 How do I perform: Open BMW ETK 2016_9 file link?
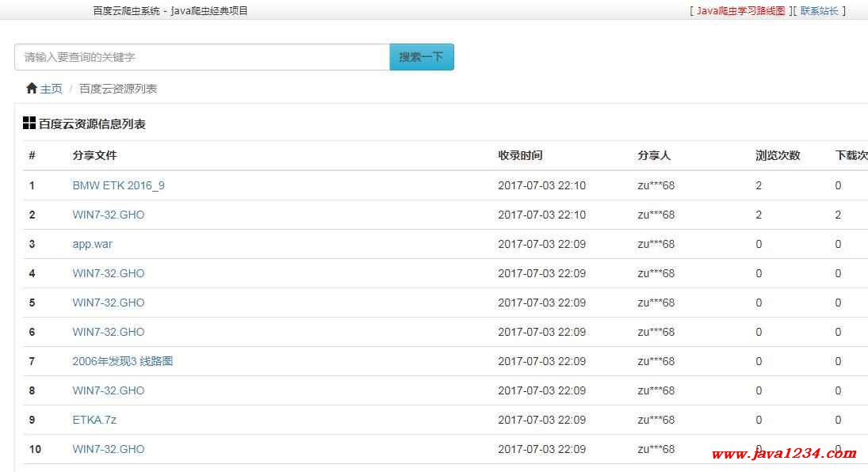click(x=118, y=185)
